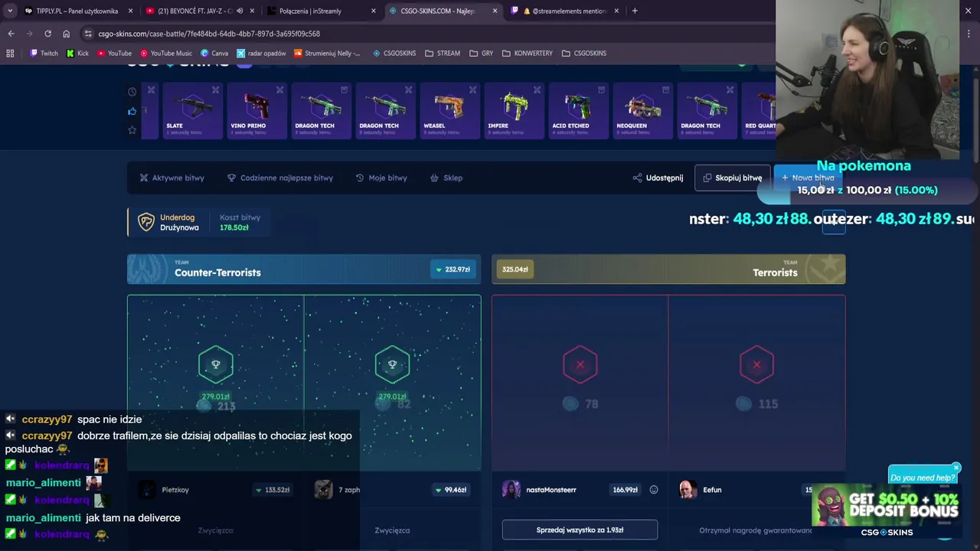Screen dimensions: 980x551
Task: Open the radar opadów bookmark
Action: [261, 54]
